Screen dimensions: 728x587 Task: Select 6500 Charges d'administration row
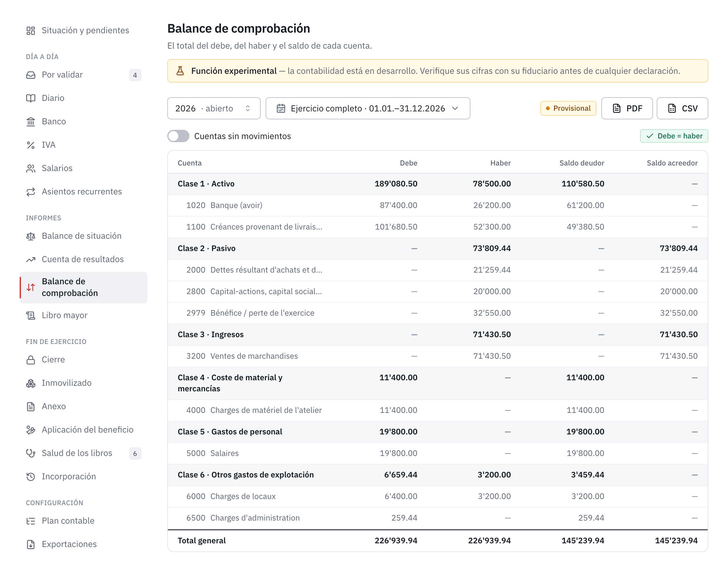click(x=437, y=518)
